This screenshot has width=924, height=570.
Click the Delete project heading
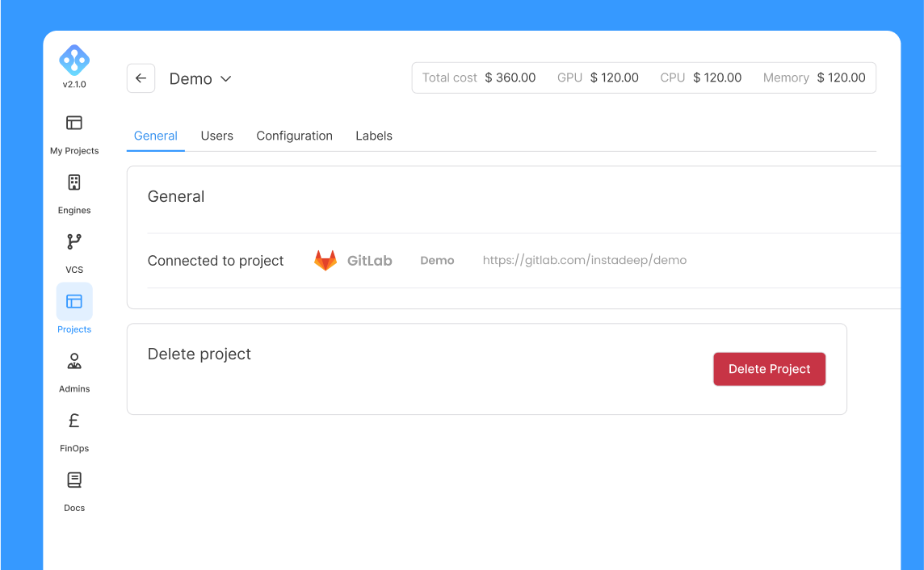(199, 354)
